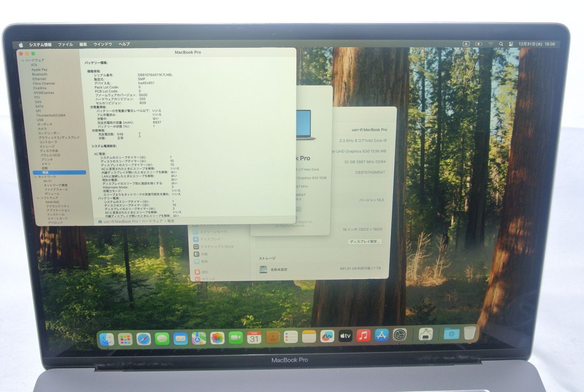Open Safari from the Dock
The image size is (584, 392).
point(143,339)
